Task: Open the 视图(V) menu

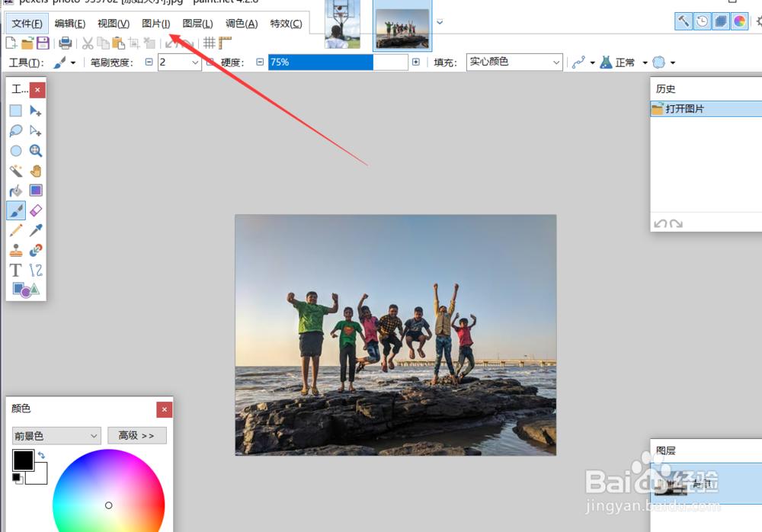Action: pyautogui.click(x=114, y=24)
